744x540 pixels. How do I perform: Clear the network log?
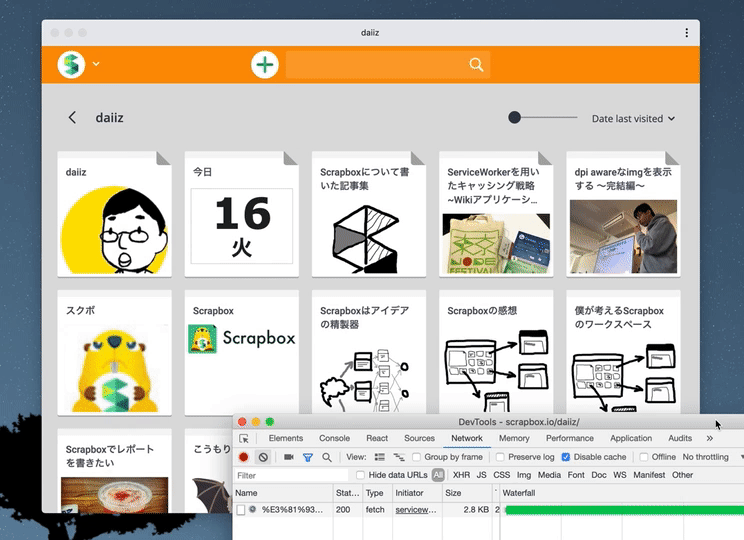tap(263, 457)
